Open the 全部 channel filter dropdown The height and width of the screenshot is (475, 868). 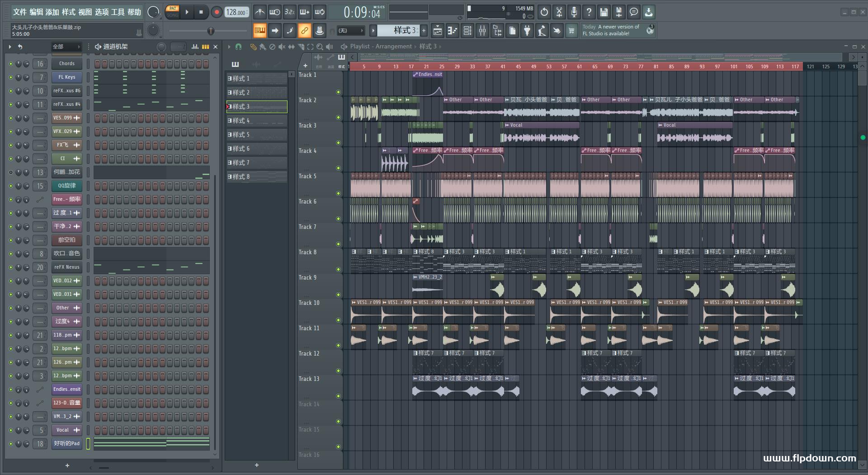click(66, 47)
